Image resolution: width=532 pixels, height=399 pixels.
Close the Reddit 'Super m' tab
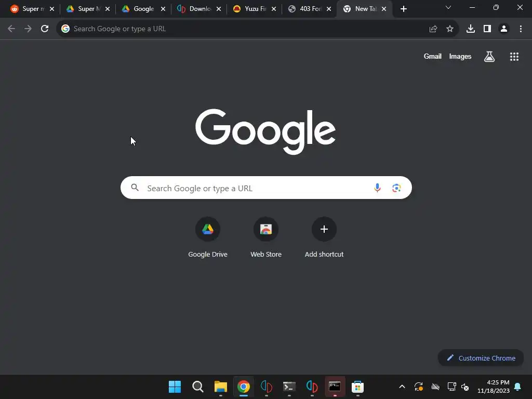tap(52, 9)
